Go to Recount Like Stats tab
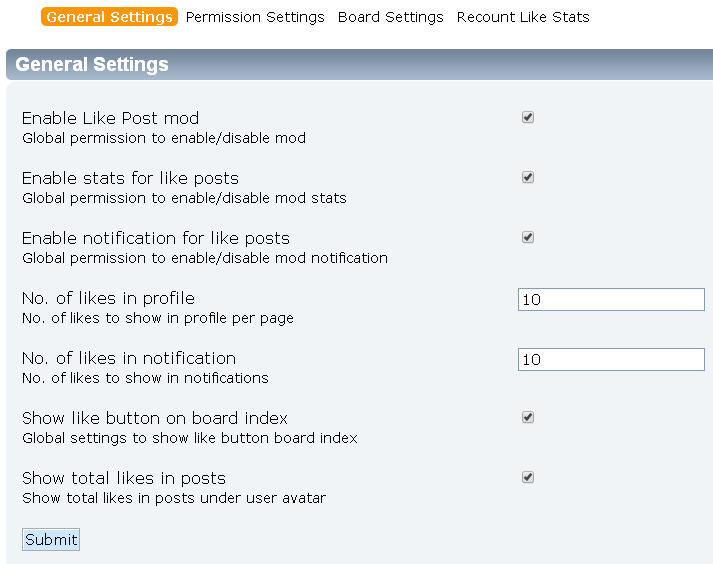 click(x=523, y=17)
